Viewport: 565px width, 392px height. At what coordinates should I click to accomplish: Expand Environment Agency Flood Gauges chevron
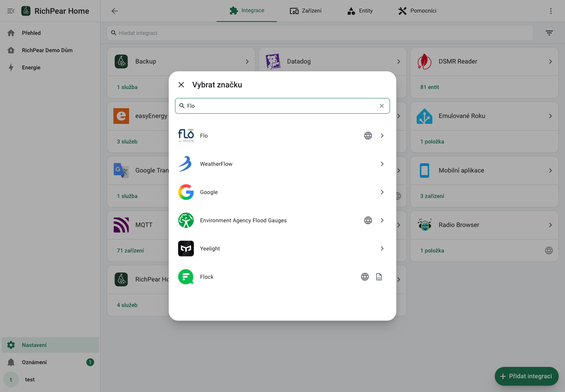pos(382,220)
